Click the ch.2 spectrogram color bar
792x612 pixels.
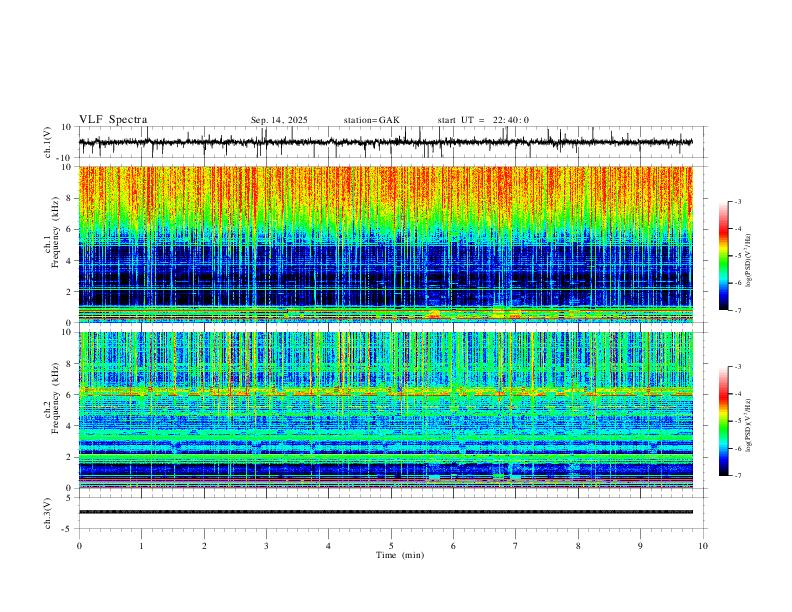pos(723,421)
